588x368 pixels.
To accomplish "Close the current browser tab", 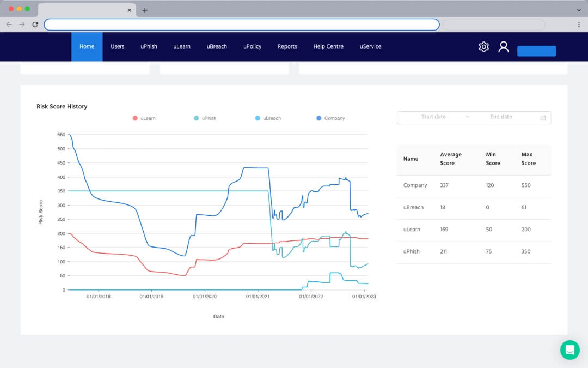I will (130, 10).
